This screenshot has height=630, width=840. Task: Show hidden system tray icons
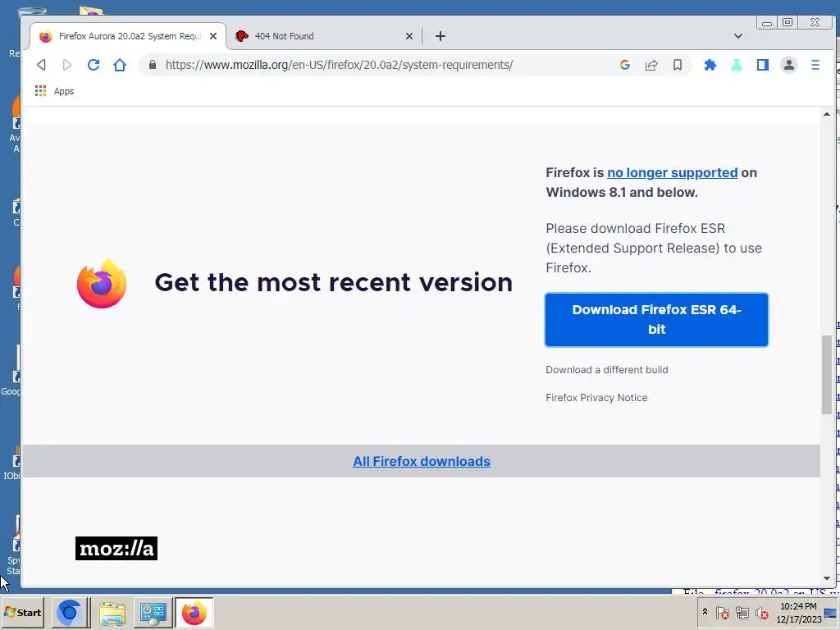point(705,612)
